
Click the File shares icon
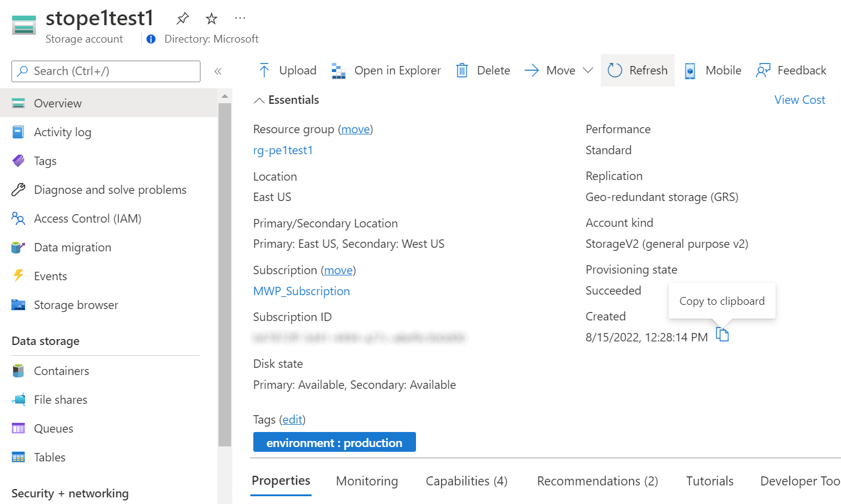pos(18,400)
